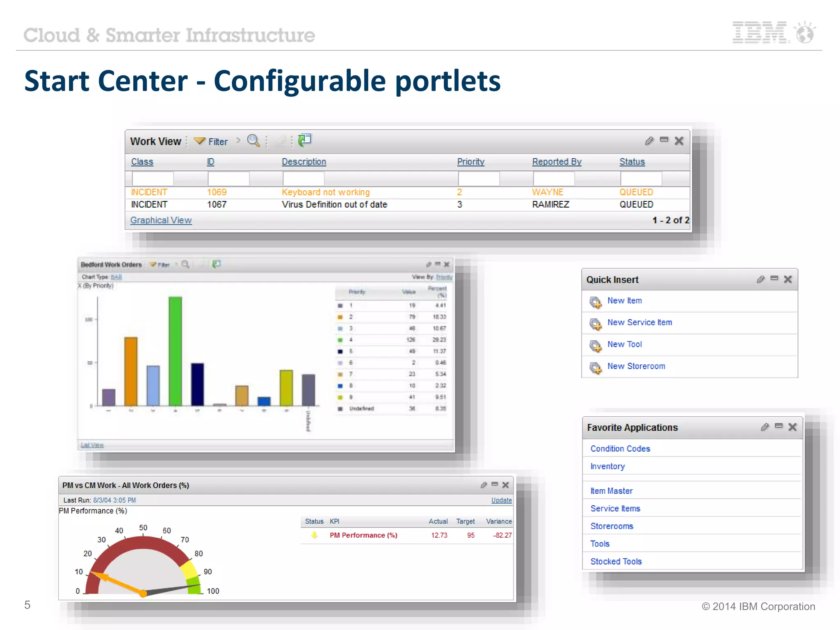Viewport: 840px width, 630px height.
Task: Click the green priority 4 bar
Action: (x=175, y=351)
